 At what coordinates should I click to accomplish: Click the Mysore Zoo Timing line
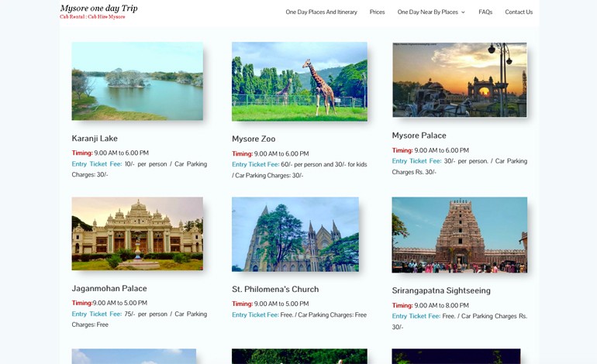pos(271,153)
